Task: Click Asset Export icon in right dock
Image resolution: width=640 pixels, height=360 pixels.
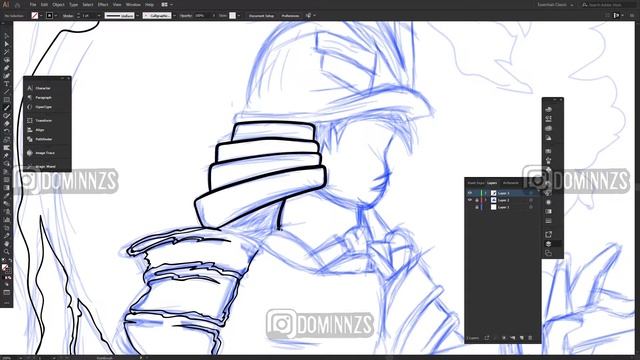Action: (x=548, y=234)
